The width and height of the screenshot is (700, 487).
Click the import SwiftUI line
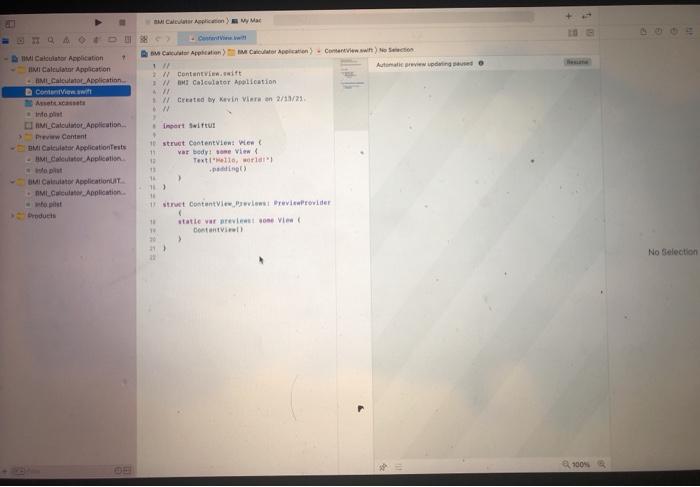point(189,126)
